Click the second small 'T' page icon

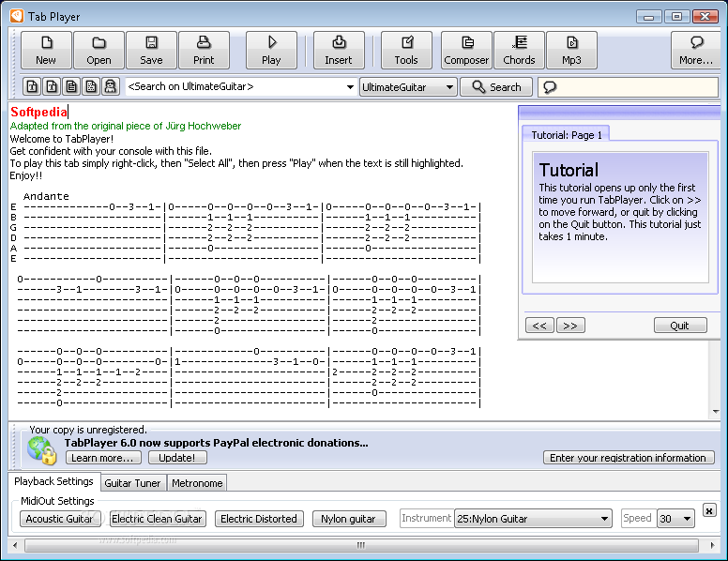click(x=52, y=87)
